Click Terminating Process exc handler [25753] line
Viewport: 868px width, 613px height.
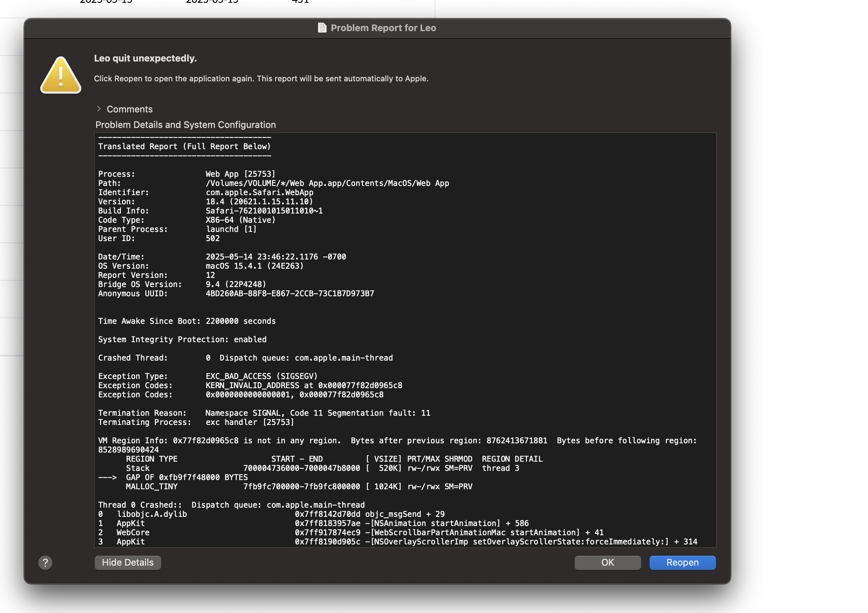[196, 422]
